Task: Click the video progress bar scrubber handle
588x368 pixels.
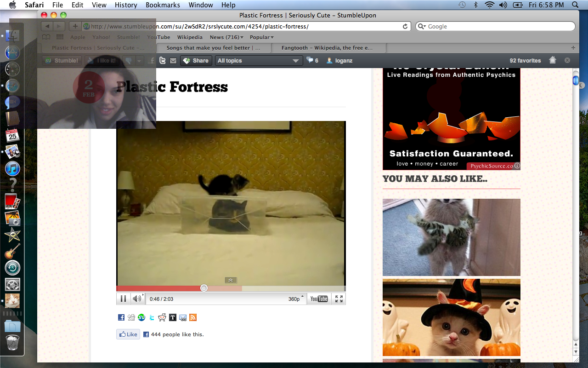Action: (204, 288)
